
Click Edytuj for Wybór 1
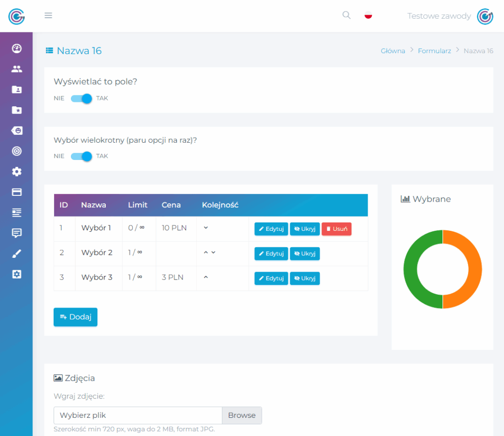[271, 229]
